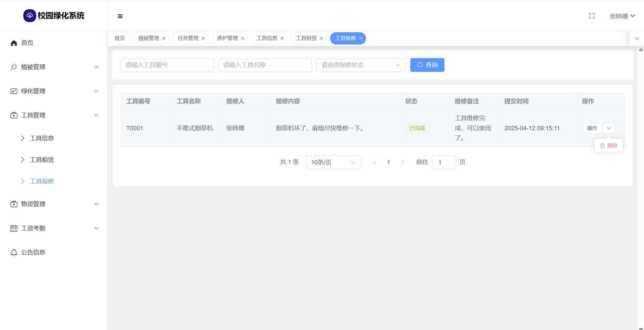Close the 植被管理 tab
The image size is (644, 330).
point(164,38)
